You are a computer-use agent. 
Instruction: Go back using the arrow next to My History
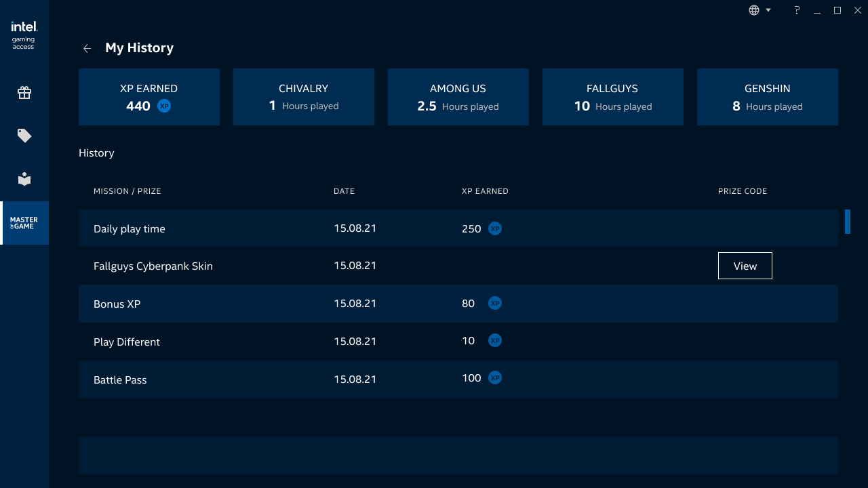tap(87, 48)
